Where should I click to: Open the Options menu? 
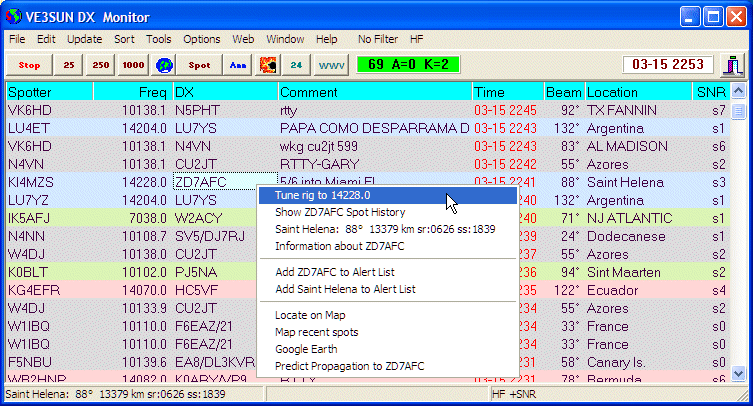pyautogui.click(x=202, y=39)
